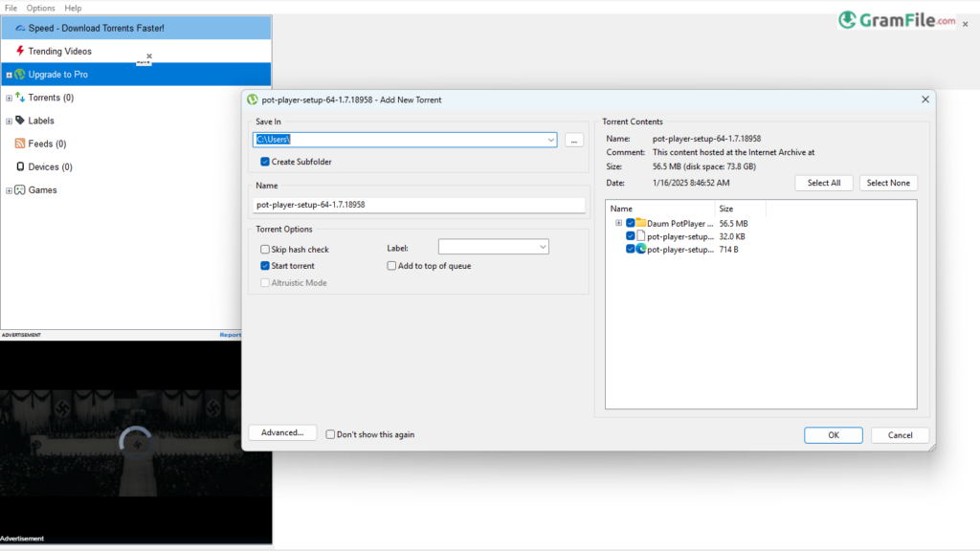Screen dimensions: 980x551
Task: Click the Games controller icon
Action: (x=20, y=190)
